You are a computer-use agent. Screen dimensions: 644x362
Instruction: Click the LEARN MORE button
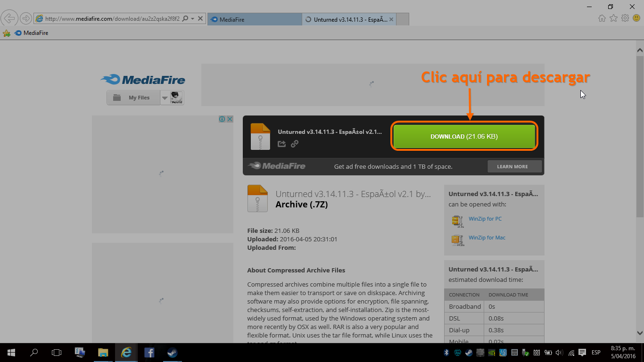click(514, 166)
